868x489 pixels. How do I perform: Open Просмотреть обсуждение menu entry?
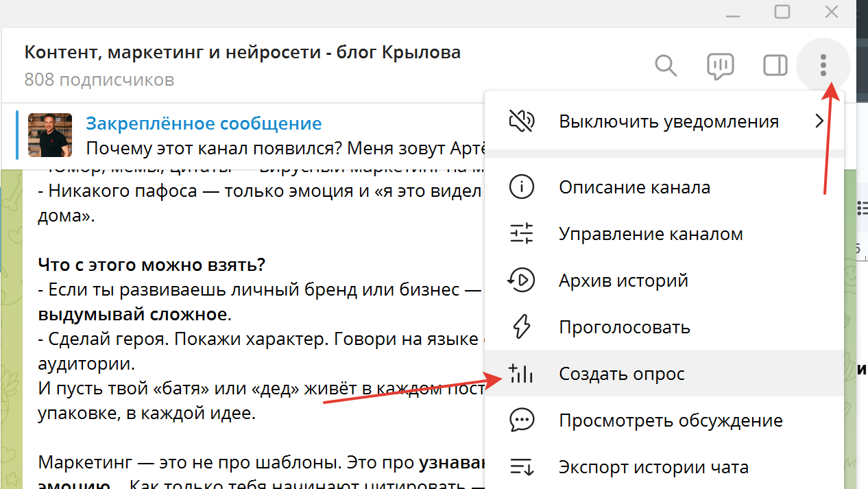(664, 420)
